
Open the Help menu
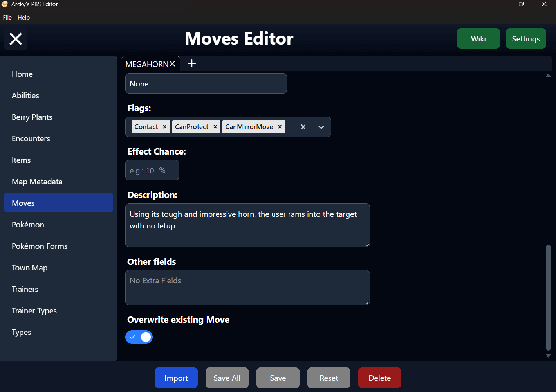(x=23, y=18)
